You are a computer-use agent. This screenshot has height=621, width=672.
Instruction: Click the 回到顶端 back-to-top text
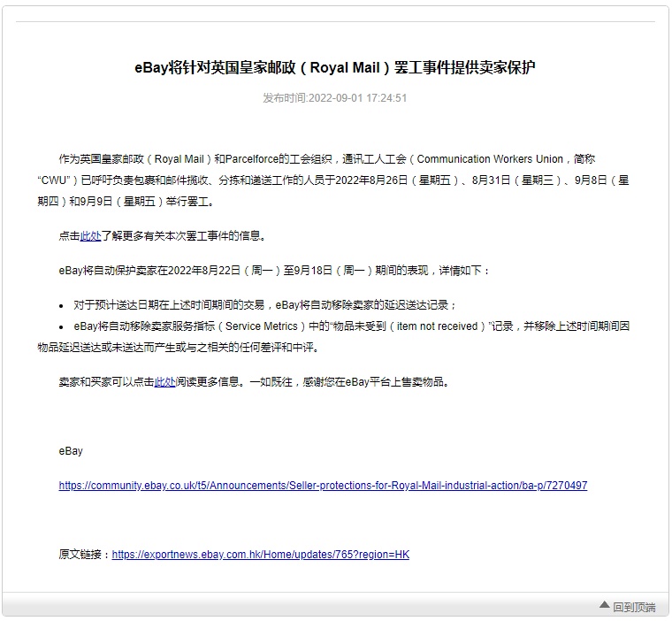[x=634, y=607]
